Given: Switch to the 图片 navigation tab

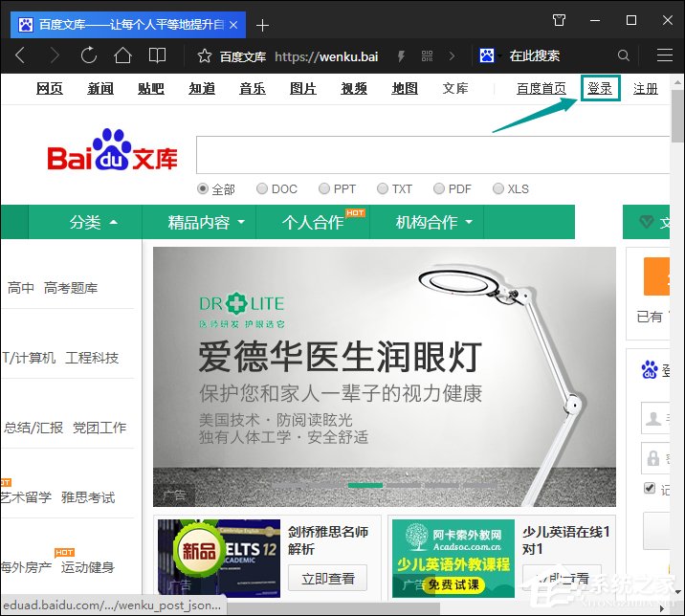Looking at the screenshot, I should click(x=303, y=89).
